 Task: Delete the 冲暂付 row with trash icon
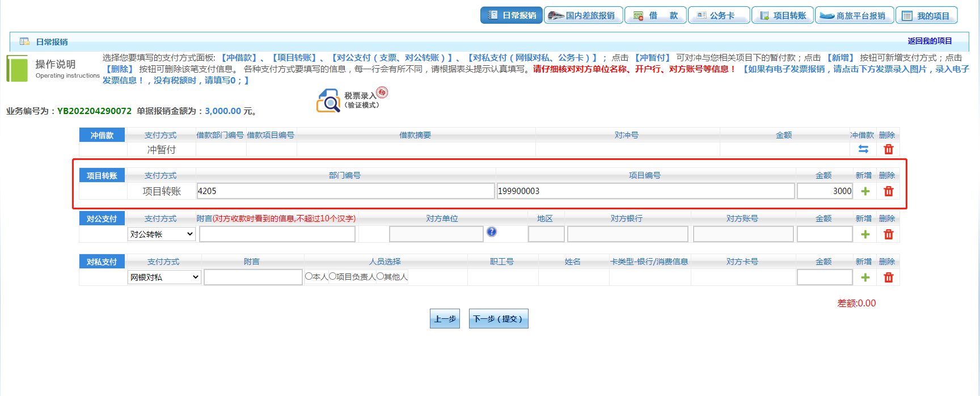pyautogui.click(x=888, y=149)
